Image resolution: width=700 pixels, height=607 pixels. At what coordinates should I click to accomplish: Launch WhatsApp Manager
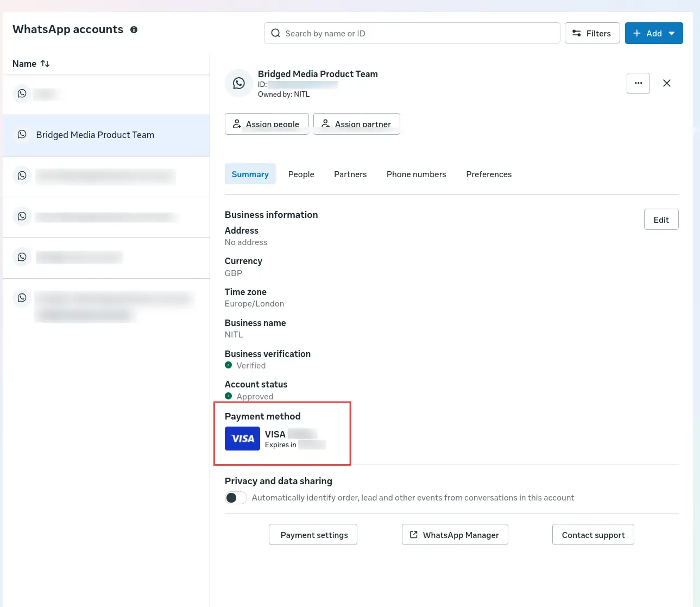click(x=455, y=535)
